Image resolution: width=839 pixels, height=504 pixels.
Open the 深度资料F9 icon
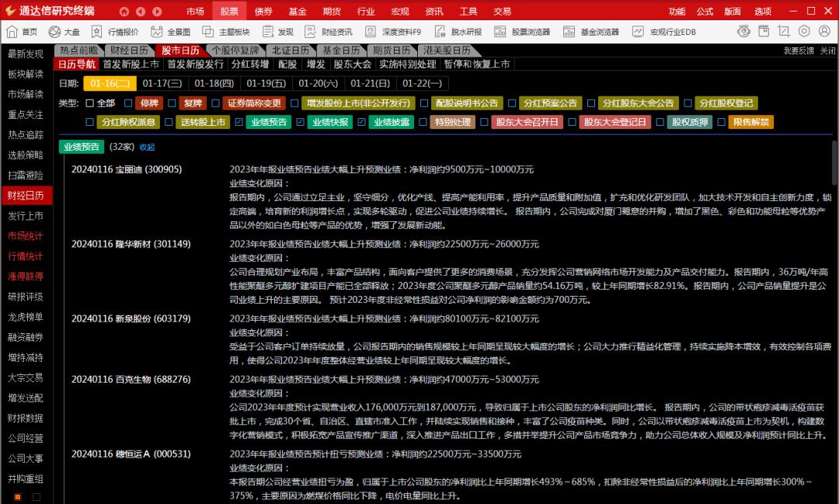370,32
